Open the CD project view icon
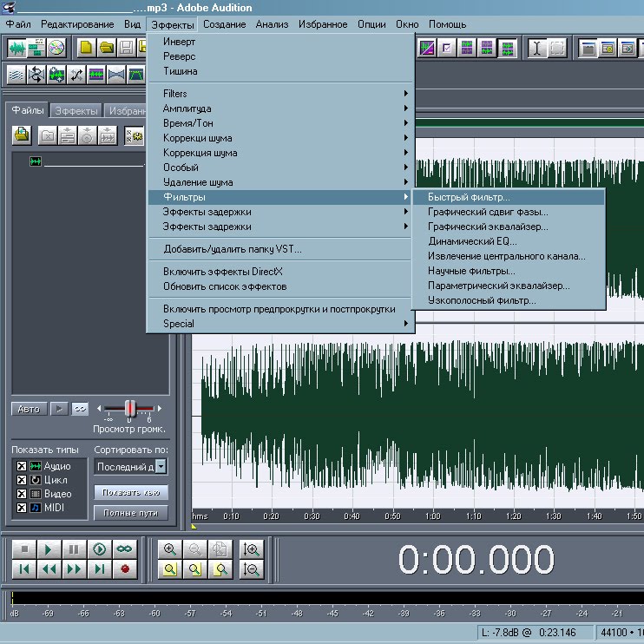Viewport: 644px width, 644px height. [56, 48]
